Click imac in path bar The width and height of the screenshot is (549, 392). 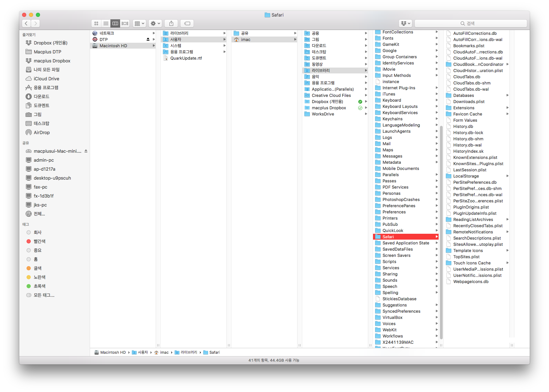tap(161, 352)
